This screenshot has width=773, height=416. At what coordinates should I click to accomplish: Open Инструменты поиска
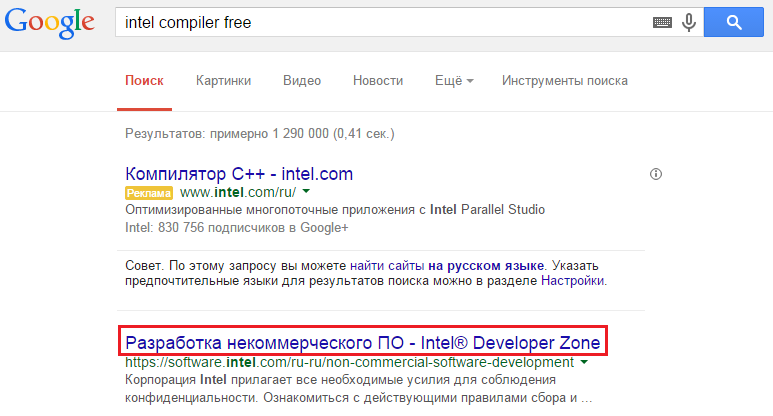pos(564,81)
